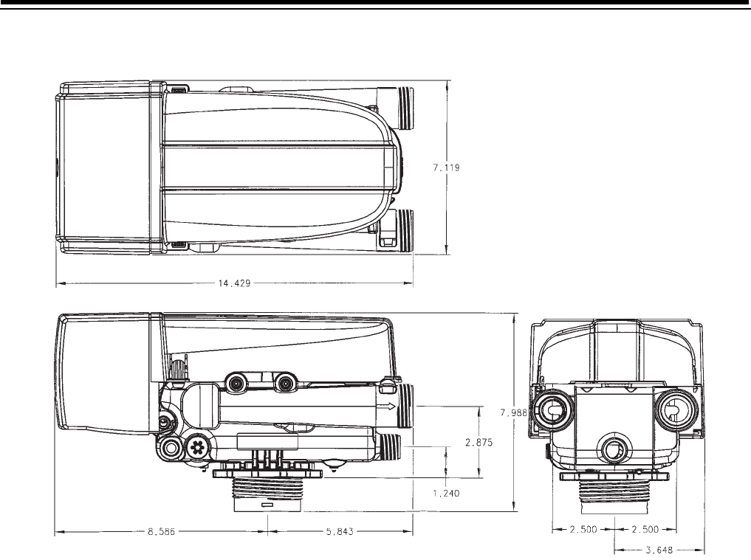Click the 2.875 dimension value
Image resolution: width=751 pixels, height=560 pixels.
(479, 443)
